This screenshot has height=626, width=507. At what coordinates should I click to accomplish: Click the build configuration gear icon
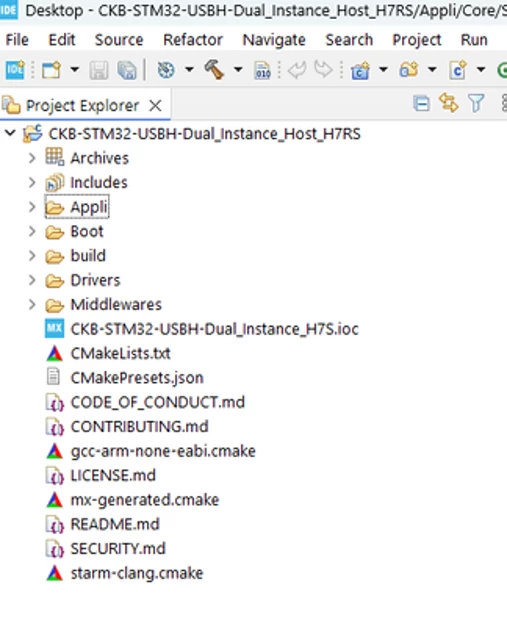[x=166, y=70]
